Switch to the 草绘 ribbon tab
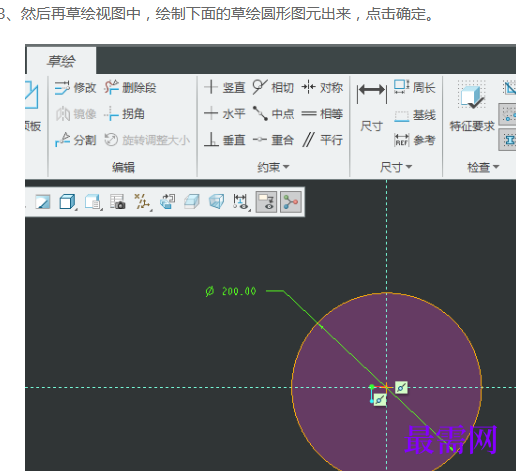Image resolution: width=516 pixels, height=471 pixels. (61, 61)
